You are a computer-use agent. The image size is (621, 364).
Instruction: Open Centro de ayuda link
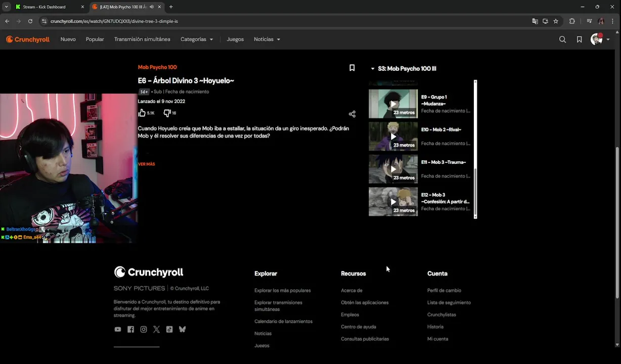(359, 327)
